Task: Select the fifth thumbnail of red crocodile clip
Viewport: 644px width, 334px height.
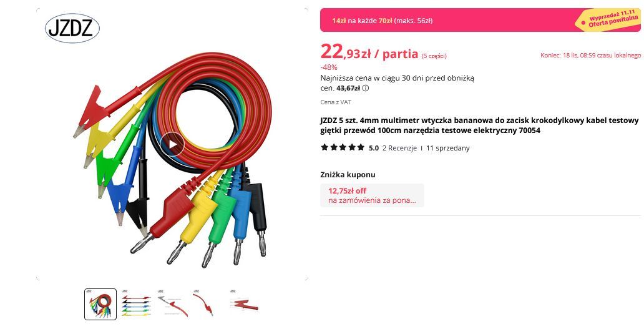Action: click(243, 305)
